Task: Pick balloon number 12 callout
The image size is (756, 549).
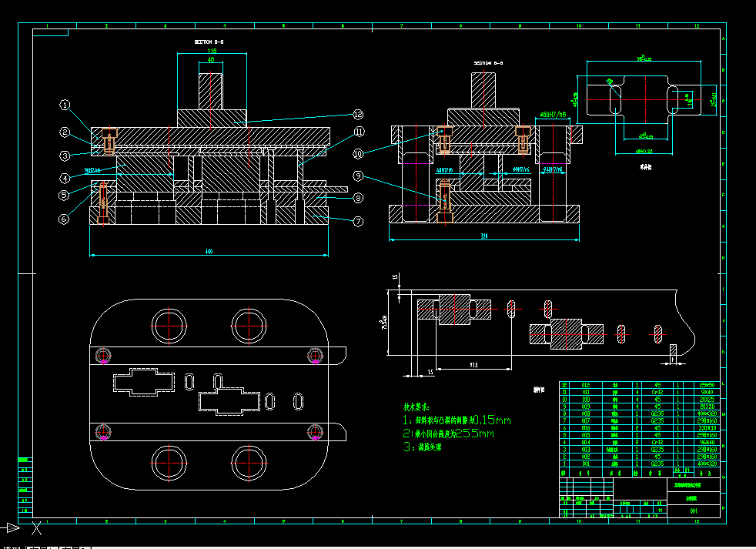Action: 358,114
